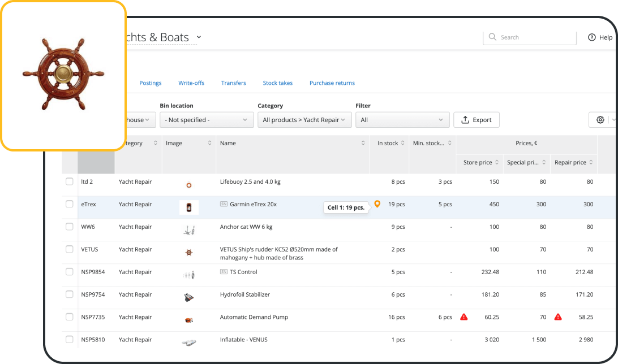This screenshot has height=364, width=618.
Task: Open the Bin location dropdown
Action: coord(207,120)
